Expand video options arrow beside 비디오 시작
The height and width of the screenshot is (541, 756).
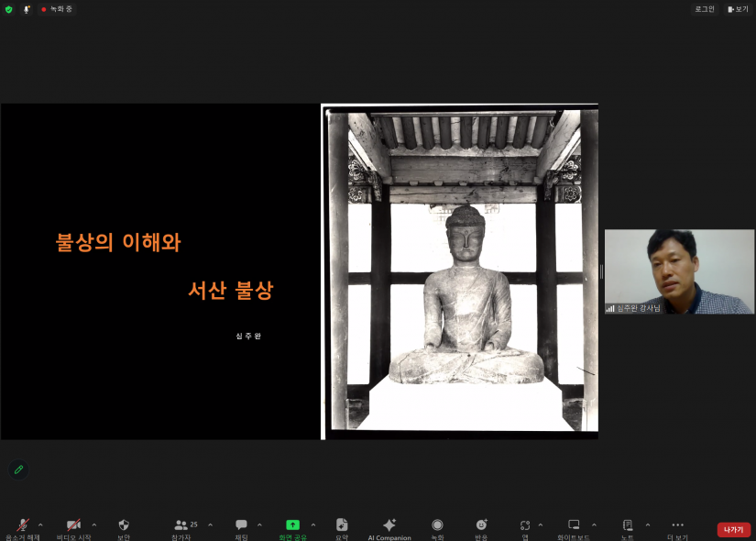point(94,525)
